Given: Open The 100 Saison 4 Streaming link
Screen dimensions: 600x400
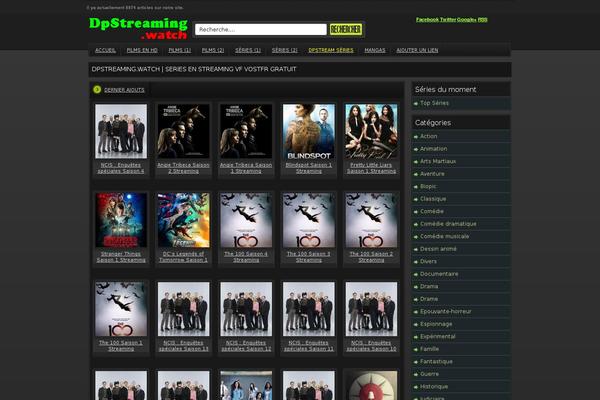Looking at the screenshot, I should point(246,257).
